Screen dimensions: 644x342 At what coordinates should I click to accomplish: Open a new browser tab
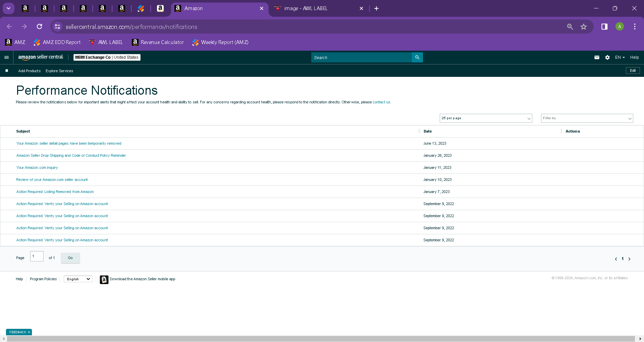[376, 8]
